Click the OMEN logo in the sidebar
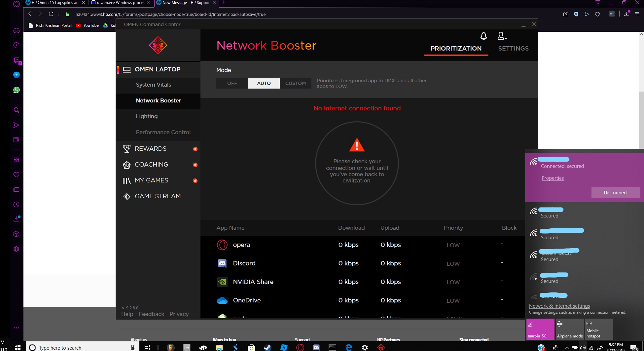The height and width of the screenshot is (351, 644). point(158,46)
